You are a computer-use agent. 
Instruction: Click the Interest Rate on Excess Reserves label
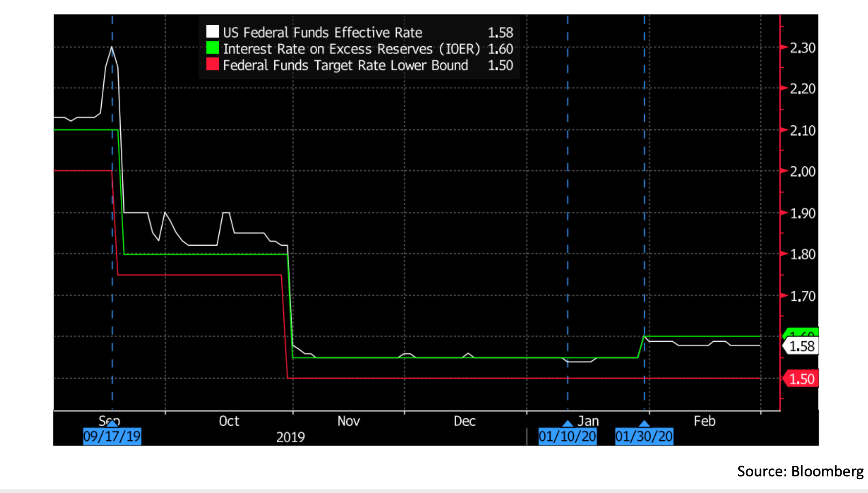351,49
